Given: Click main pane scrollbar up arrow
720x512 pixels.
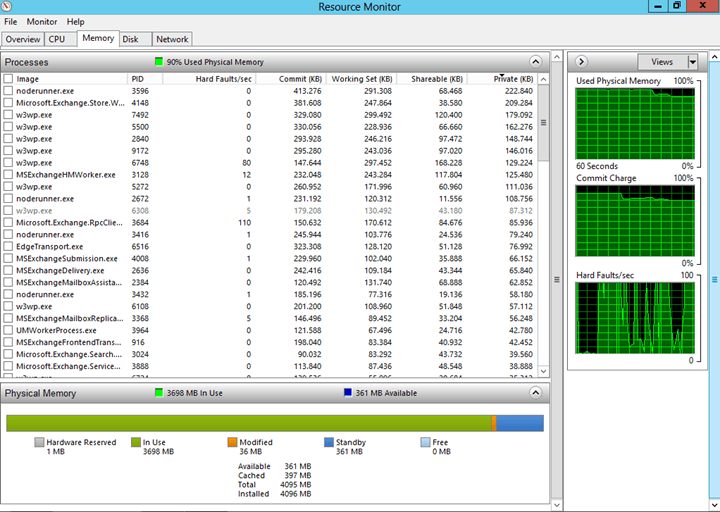Looking at the screenshot, I should click(x=557, y=57).
